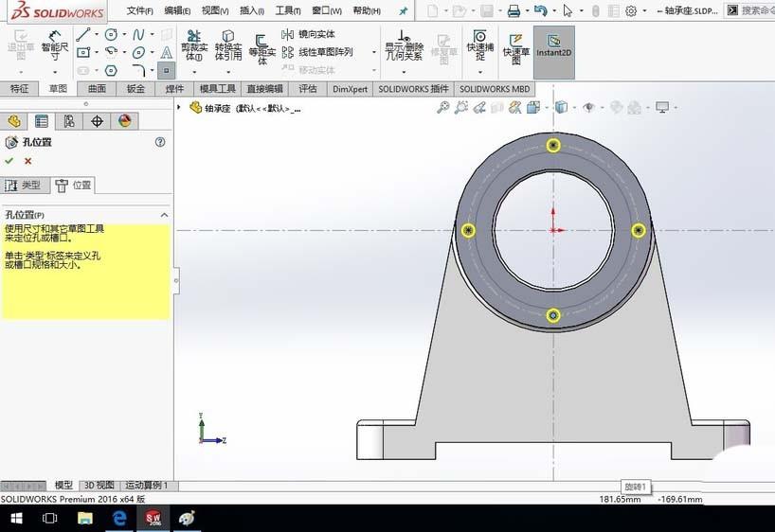Select the Rectangle sketch tool

point(83,52)
